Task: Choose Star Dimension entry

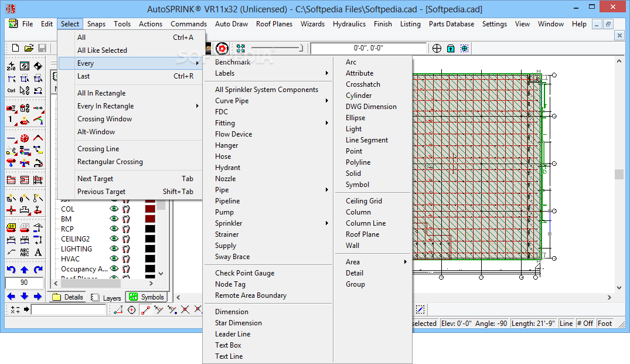Action: pyautogui.click(x=239, y=322)
